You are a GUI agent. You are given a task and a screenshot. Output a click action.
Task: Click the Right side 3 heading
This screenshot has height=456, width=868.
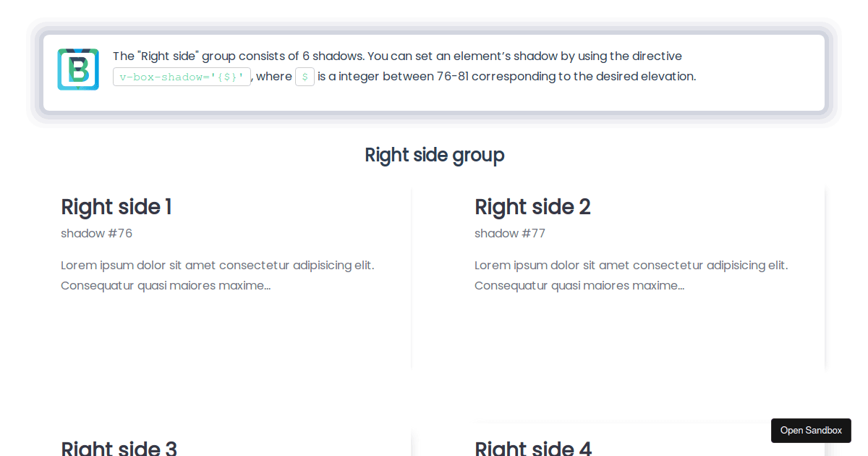point(119,447)
